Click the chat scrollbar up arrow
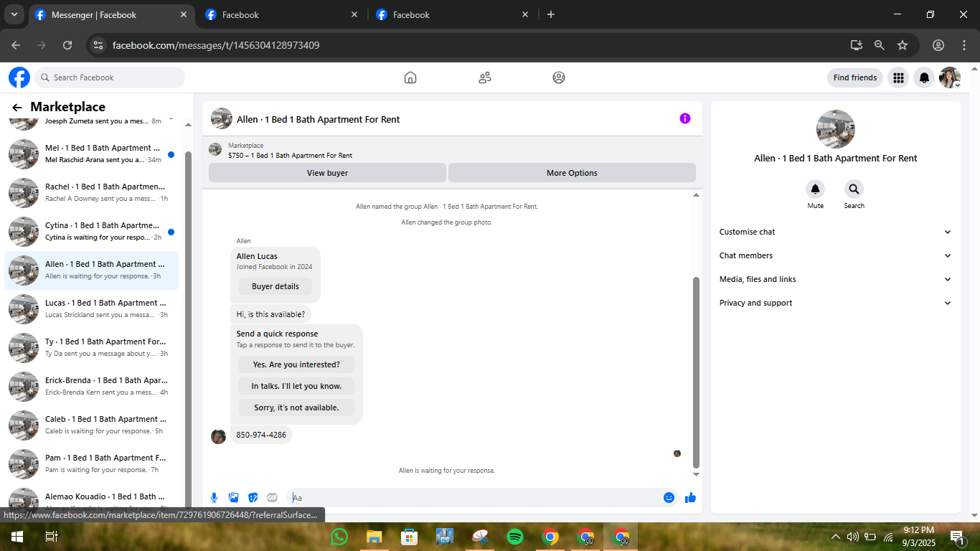Image resolution: width=980 pixels, height=551 pixels. coord(696,195)
